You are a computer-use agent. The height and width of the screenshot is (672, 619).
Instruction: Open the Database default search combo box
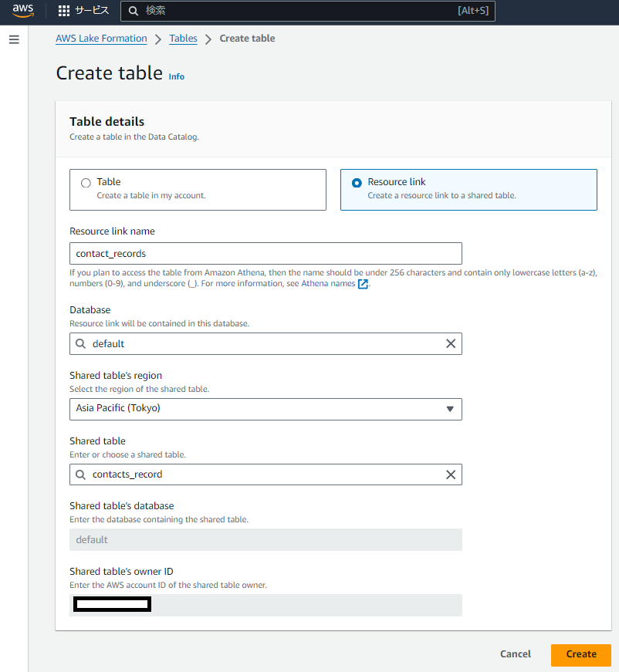coord(266,343)
